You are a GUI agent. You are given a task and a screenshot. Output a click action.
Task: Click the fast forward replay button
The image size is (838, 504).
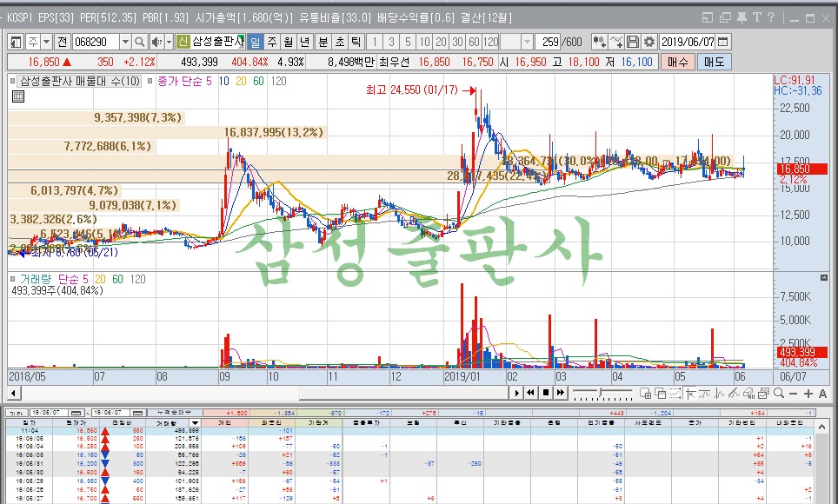coord(560,394)
